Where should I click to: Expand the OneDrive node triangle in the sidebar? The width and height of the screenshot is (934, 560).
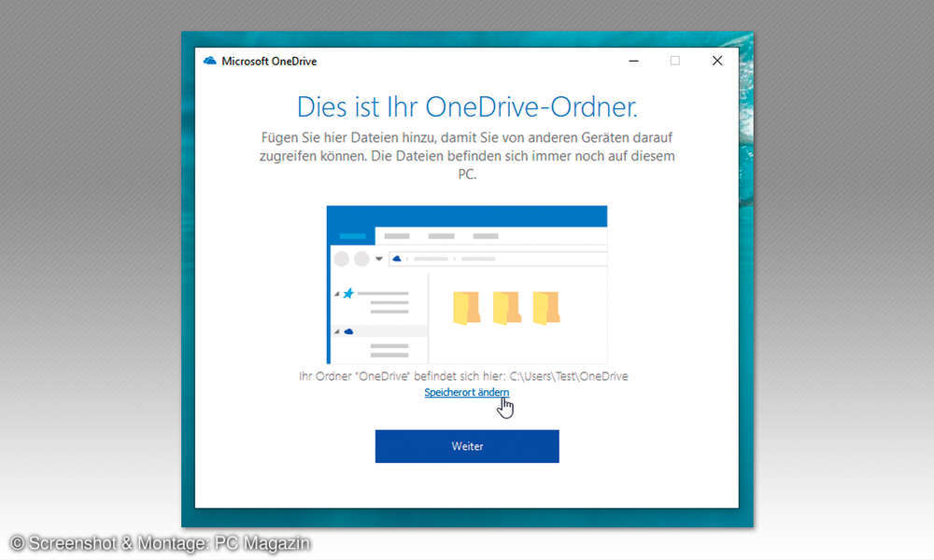[337, 331]
